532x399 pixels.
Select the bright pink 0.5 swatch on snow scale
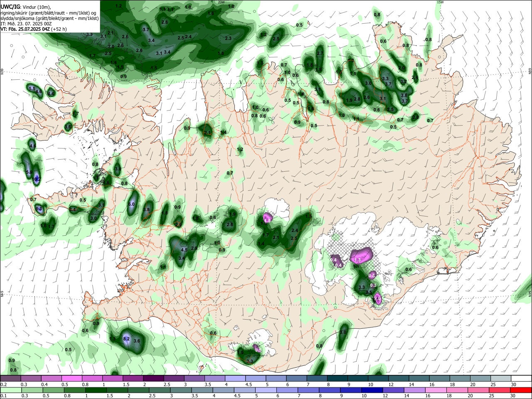pos(72,378)
